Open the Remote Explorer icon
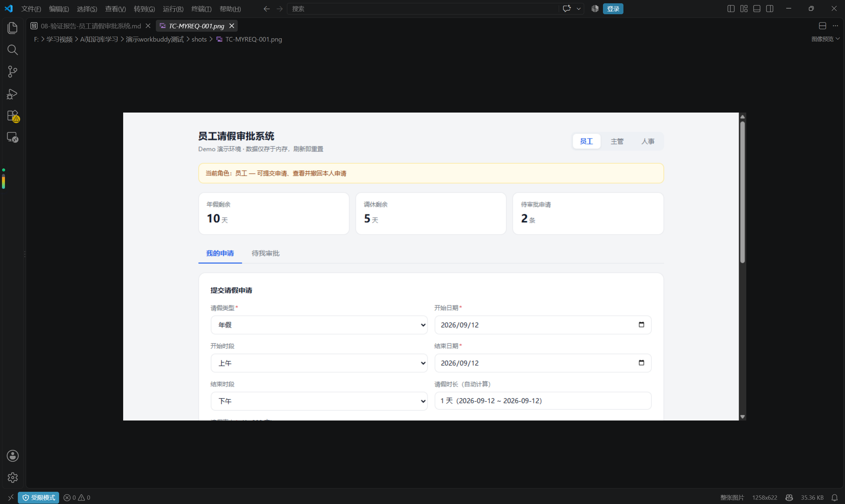Screen dimensions: 845x504 tap(13, 137)
